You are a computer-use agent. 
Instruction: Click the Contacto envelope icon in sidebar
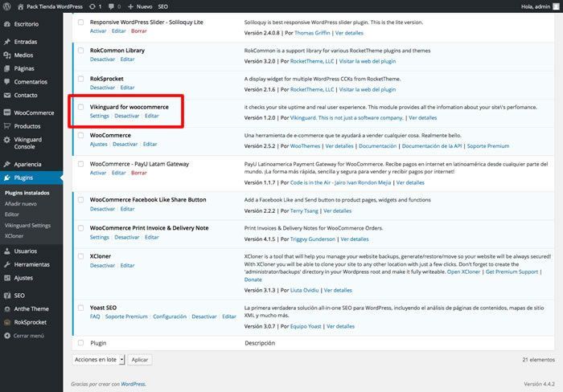(x=7, y=95)
